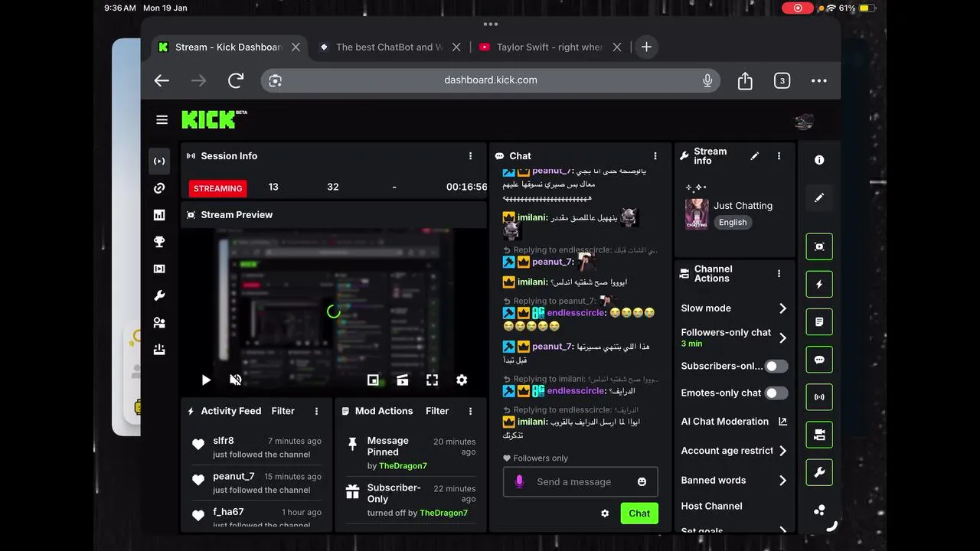980x551 pixels.
Task: Open Mod Actions three-dot menu
Action: (x=470, y=411)
